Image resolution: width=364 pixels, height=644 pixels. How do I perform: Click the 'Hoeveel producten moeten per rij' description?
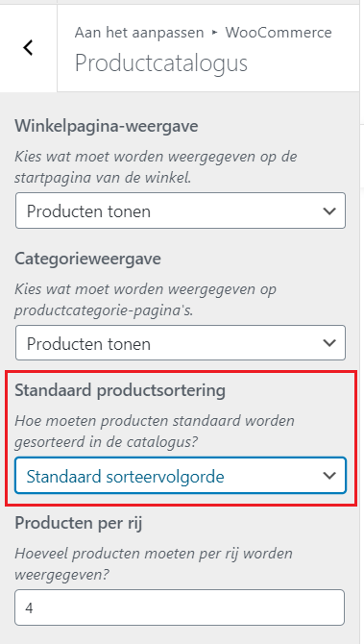[154, 563]
